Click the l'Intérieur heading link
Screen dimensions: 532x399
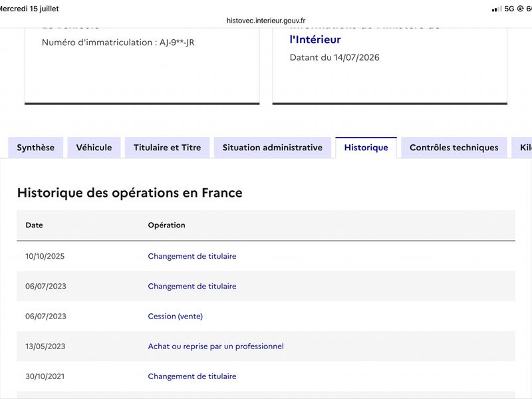[x=315, y=40]
